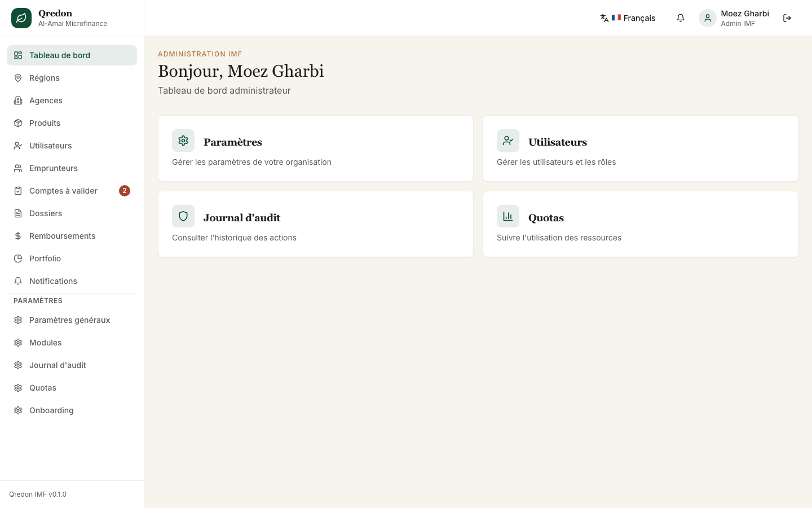812x508 pixels.
Task: Select Modules in the sidebar
Action: [72, 343]
